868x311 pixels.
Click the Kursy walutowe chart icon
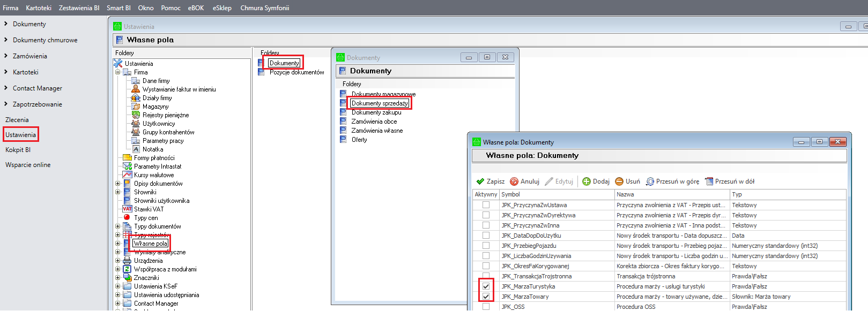pos(127,175)
